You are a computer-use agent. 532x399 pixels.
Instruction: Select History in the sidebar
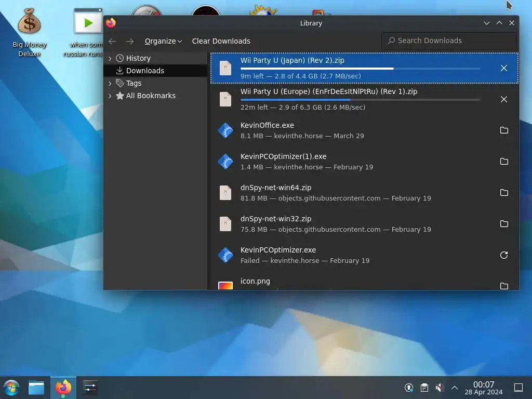click(138, 58)
